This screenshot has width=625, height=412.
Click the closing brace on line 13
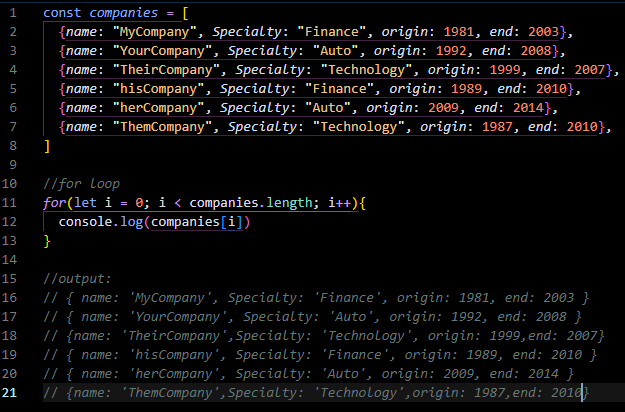(47, 241)
